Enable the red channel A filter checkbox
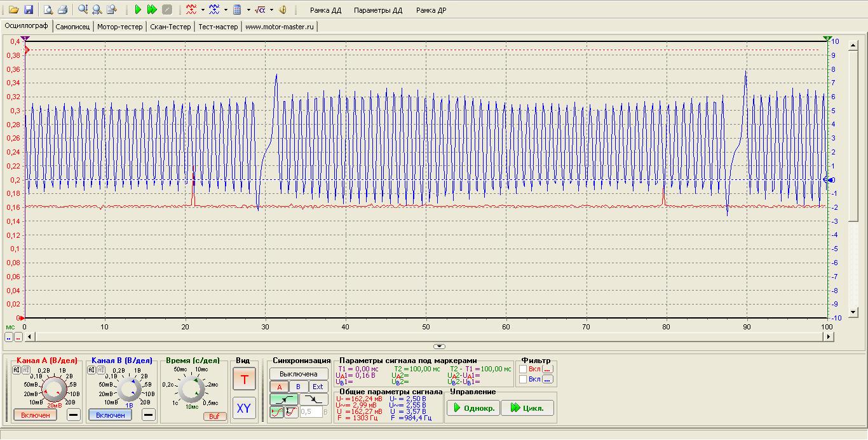 point(523,368)
